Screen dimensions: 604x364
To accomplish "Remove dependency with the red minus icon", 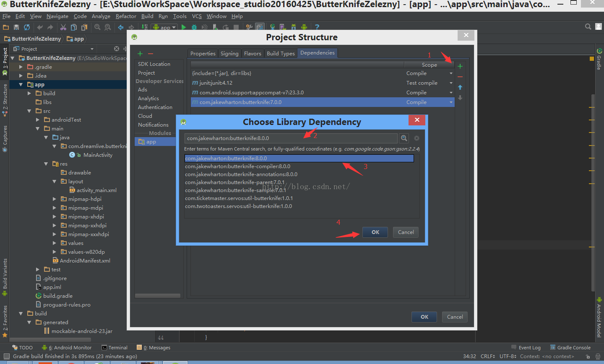I will (x=460, y=77).
